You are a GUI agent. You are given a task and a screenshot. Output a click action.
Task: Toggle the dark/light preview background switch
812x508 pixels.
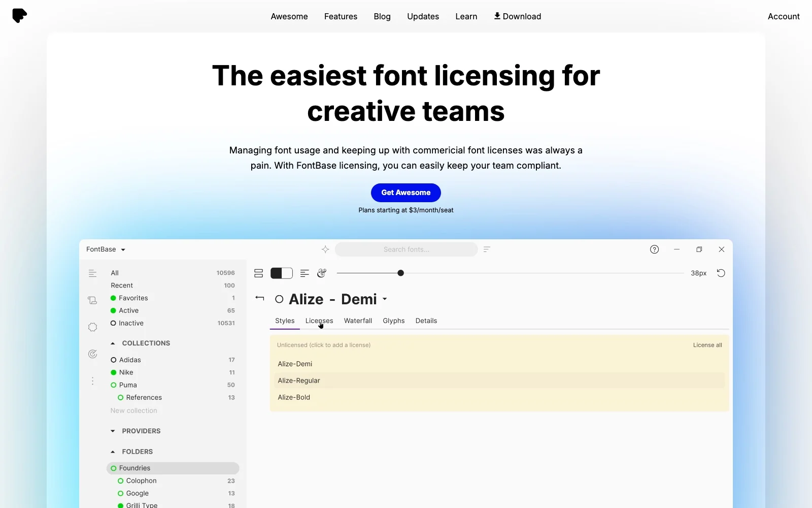pyautogui.click(x=282, y=273)
